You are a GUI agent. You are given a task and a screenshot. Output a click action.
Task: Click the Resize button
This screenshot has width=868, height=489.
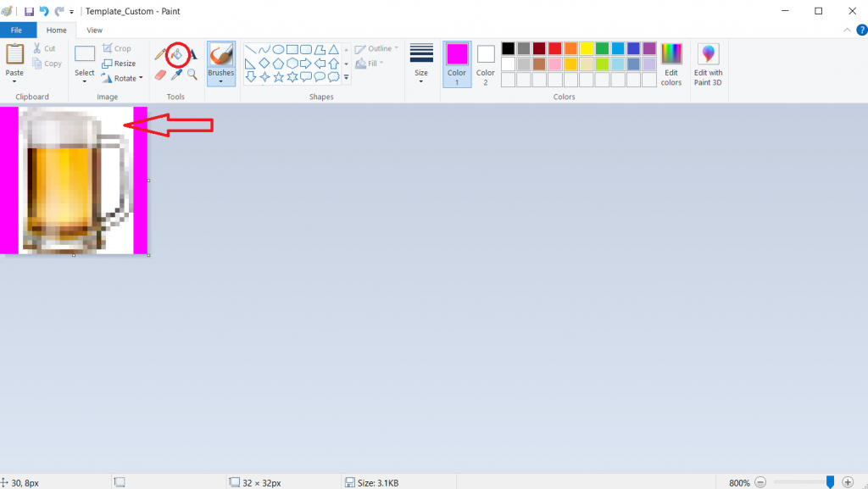pyautogui.click(x=119, y=64)
